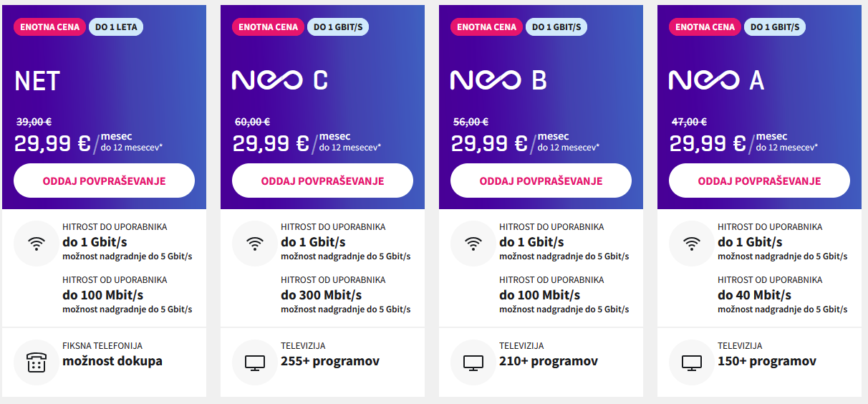The image size is (868, 404).
Task: Click DO 1 GBIT/S badge on NEO B card
Action: click(556, 27)
